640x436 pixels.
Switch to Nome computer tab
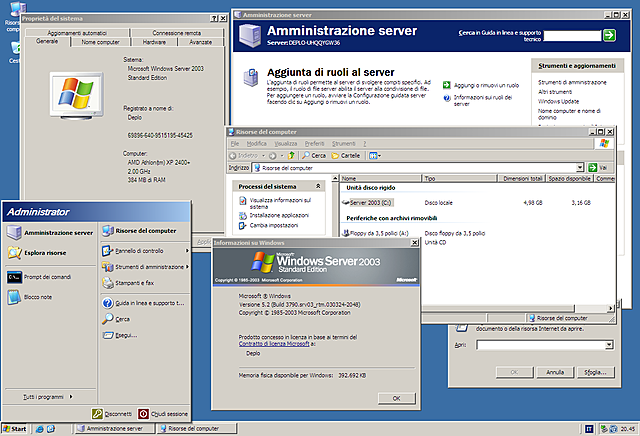pyautogui.click(x=100, y=42)
